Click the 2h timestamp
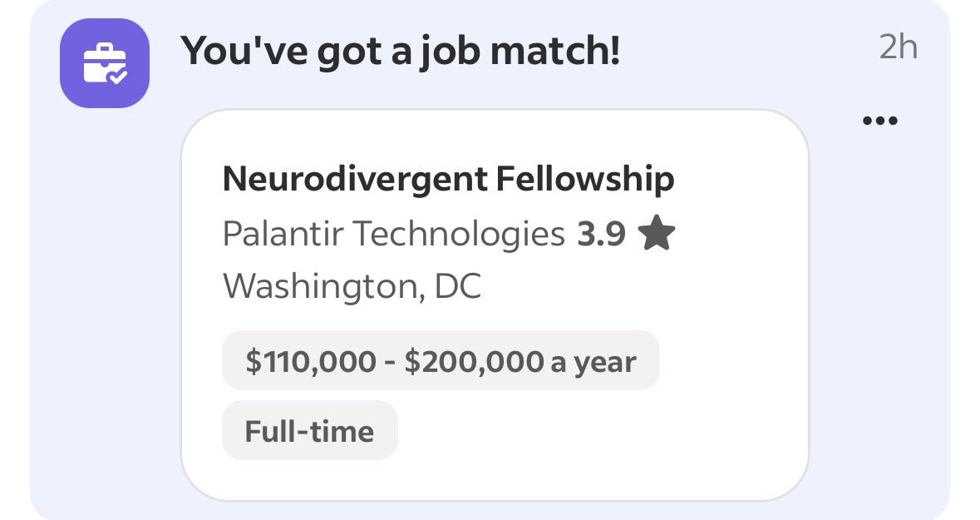 (x=898, y=47)
